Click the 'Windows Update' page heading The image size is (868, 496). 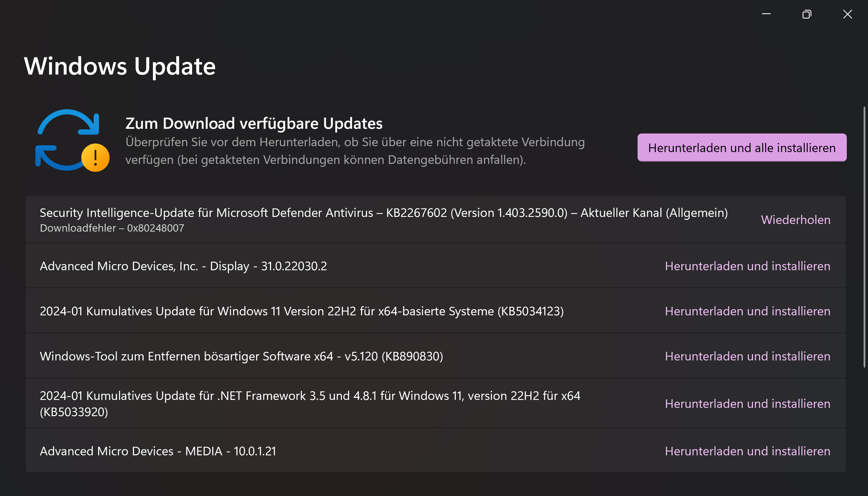pyautogui.click(x=120, y=66)
